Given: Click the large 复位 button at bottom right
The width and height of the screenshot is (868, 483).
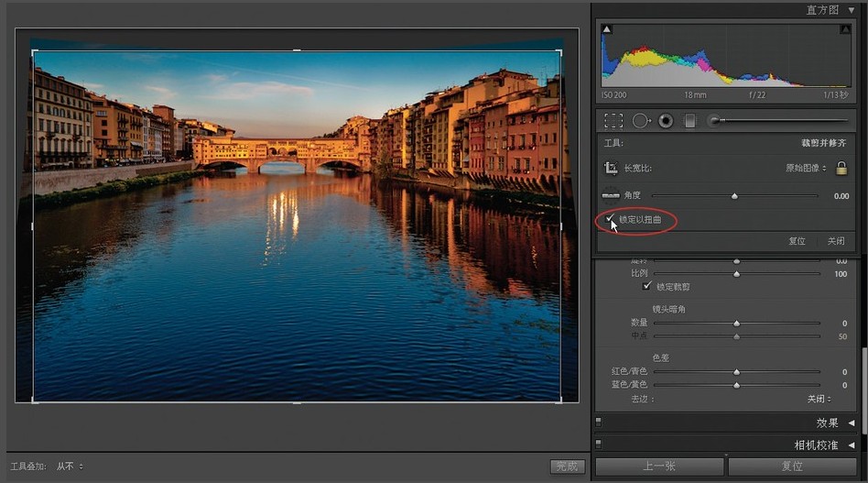Looking at the screenshot, I should 792,467.
